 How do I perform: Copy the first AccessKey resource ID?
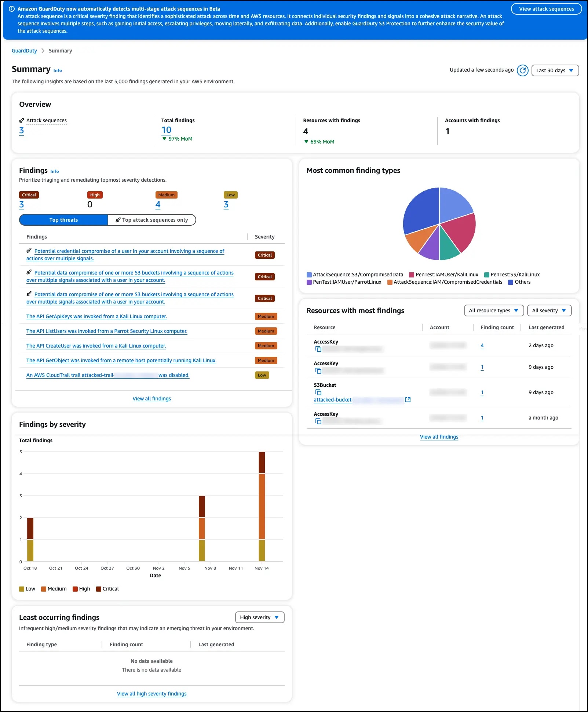(318, 349)
